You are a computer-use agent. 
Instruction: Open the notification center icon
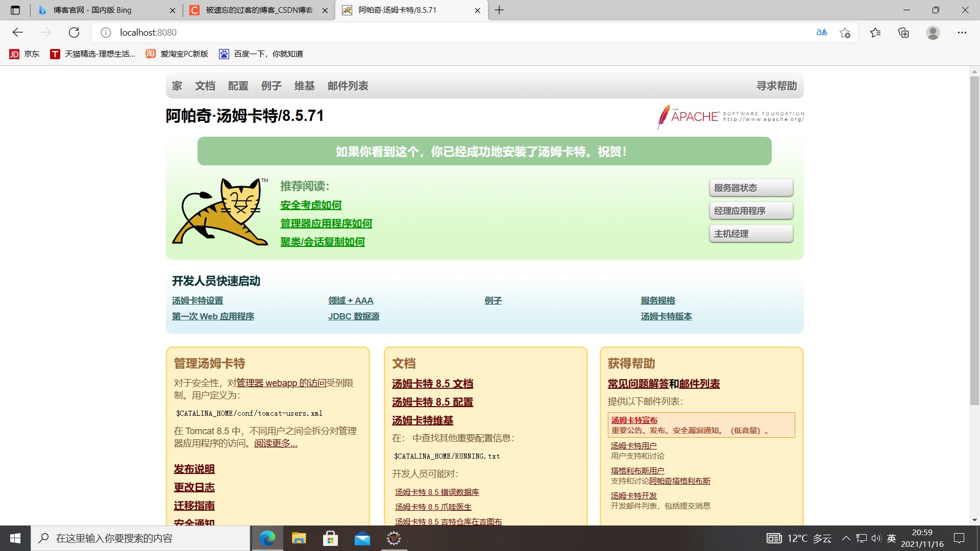(959, 538)
